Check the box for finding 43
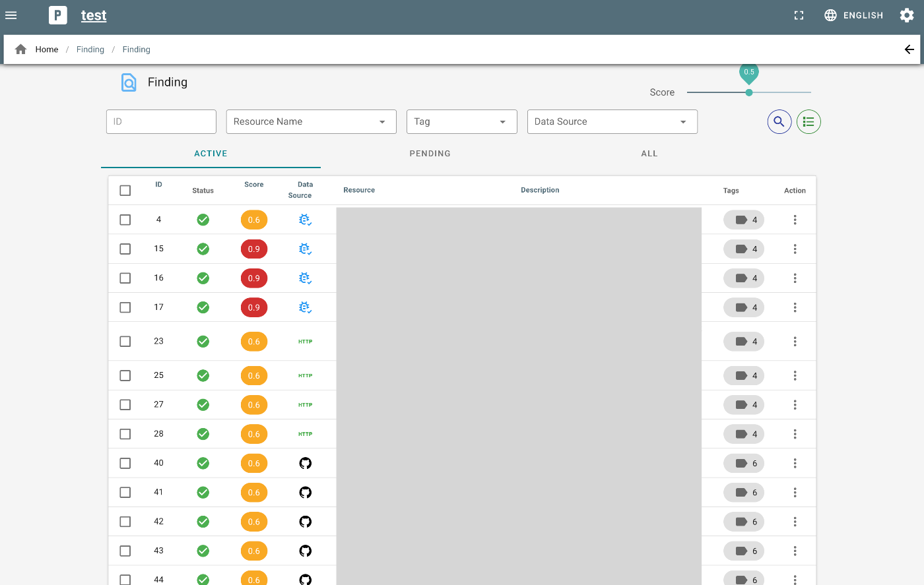The height and width of the screenshot is (585, 924). [x=125, y=551]
